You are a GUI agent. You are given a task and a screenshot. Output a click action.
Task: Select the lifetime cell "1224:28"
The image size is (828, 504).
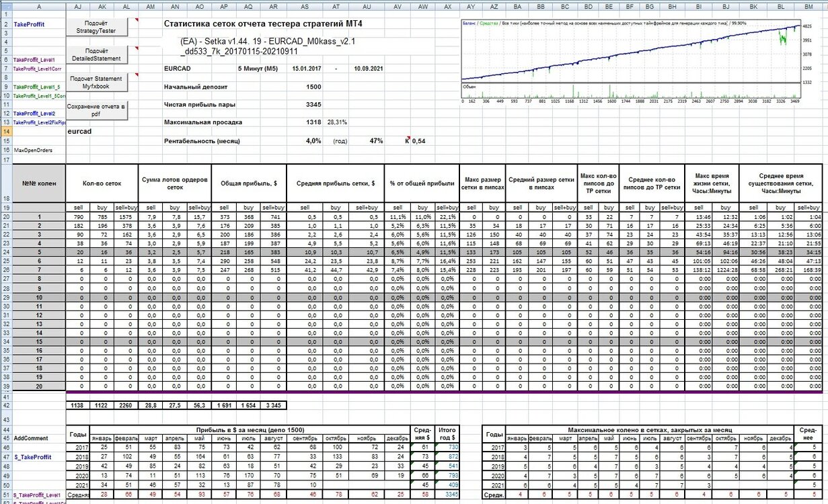pos(725,269)
